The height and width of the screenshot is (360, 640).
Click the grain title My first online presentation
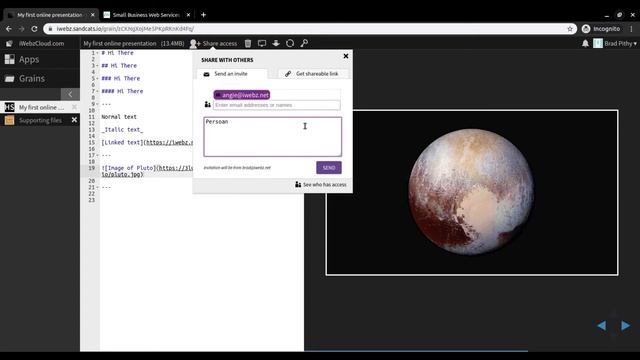[x=120, y=43]
